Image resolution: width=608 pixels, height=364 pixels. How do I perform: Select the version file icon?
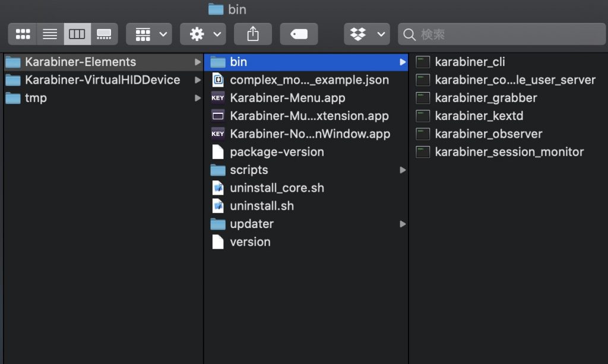pos(218,242)
